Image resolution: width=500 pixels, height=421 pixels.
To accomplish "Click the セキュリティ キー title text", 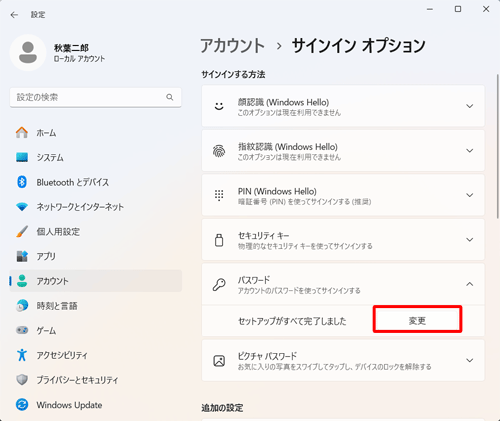I will tap(263, 235).
